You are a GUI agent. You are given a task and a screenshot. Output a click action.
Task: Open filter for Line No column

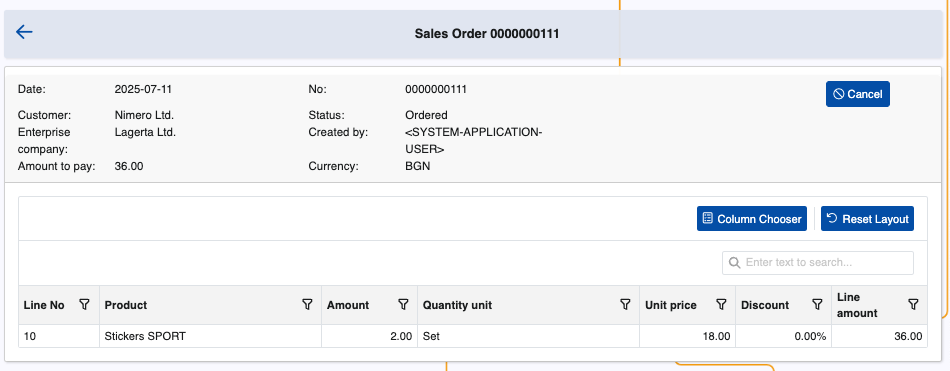(85, 304)
